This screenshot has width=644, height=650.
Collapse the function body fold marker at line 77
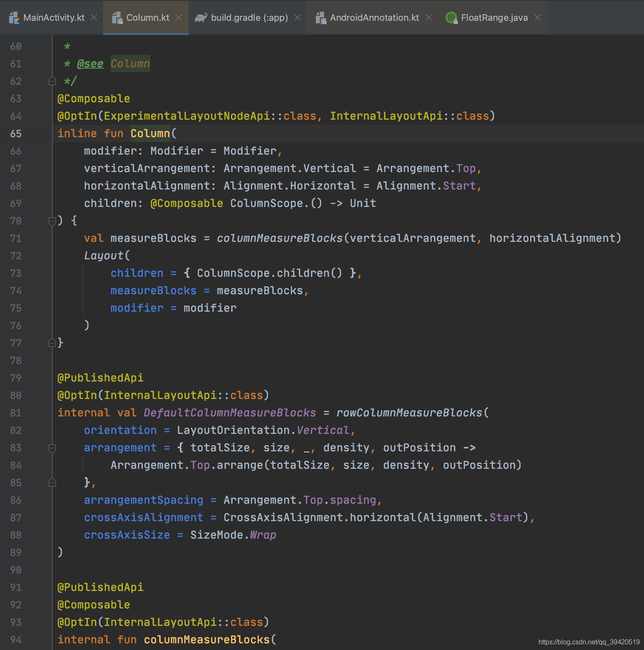tap(52, 343)
